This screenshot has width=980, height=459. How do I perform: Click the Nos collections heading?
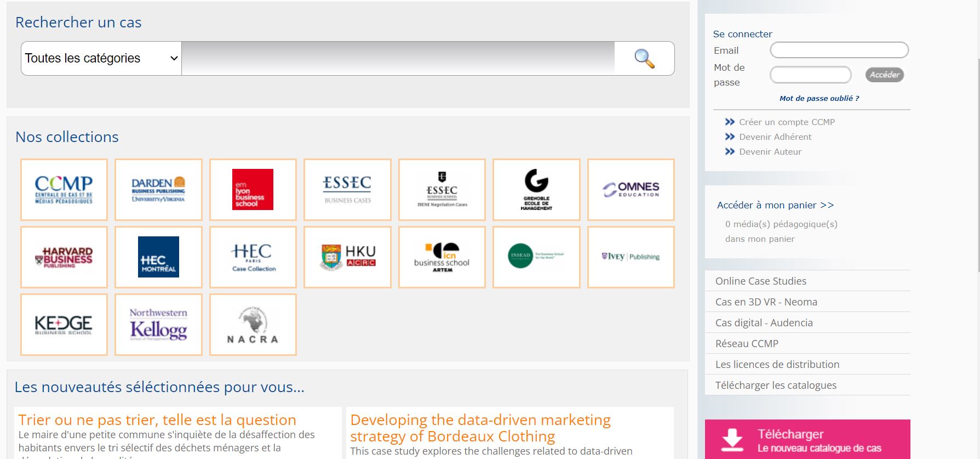point(67,137)
